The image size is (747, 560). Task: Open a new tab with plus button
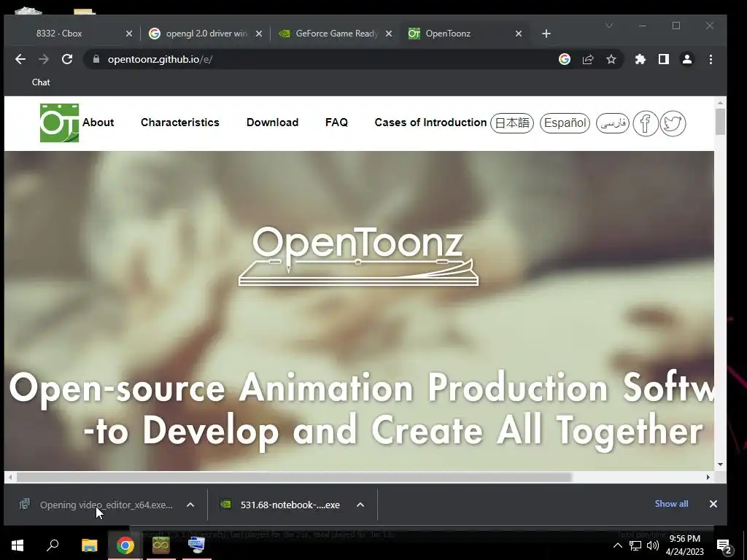[546, 34]
